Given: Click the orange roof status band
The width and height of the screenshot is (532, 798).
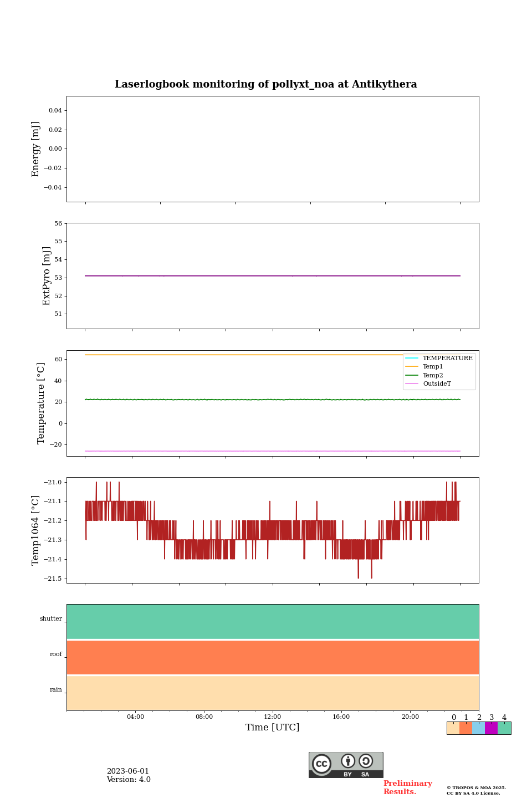Looking at the screenshot, I should [273, 657].
